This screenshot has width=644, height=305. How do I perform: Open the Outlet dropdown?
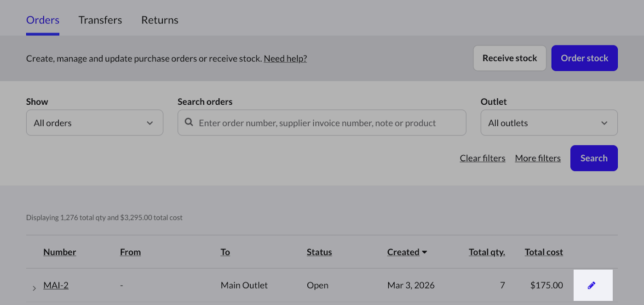point(549,123)
